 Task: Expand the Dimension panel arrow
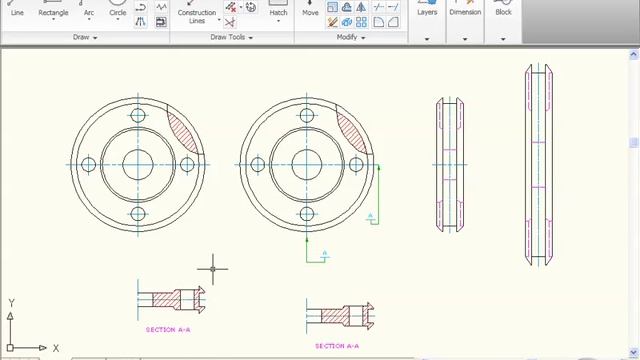pos(465,39)
